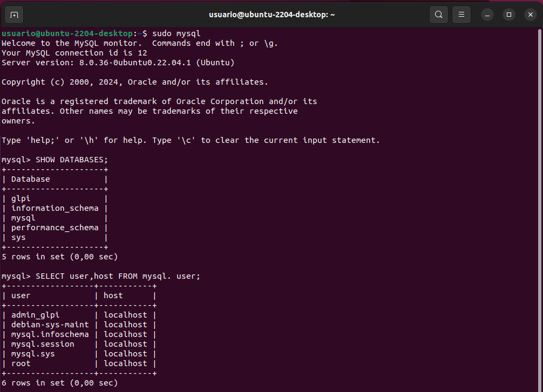Open the hamburger main menu
543x392 pixels.
[x=461, y=15]
